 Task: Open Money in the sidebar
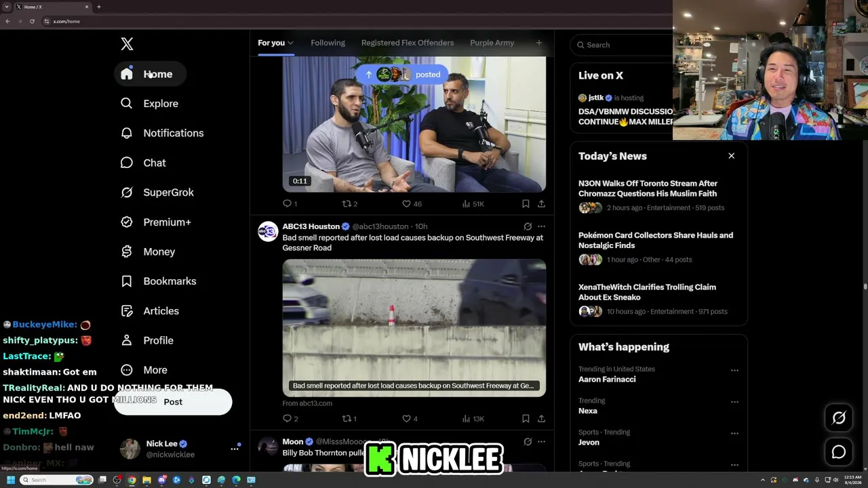point(148,251)
